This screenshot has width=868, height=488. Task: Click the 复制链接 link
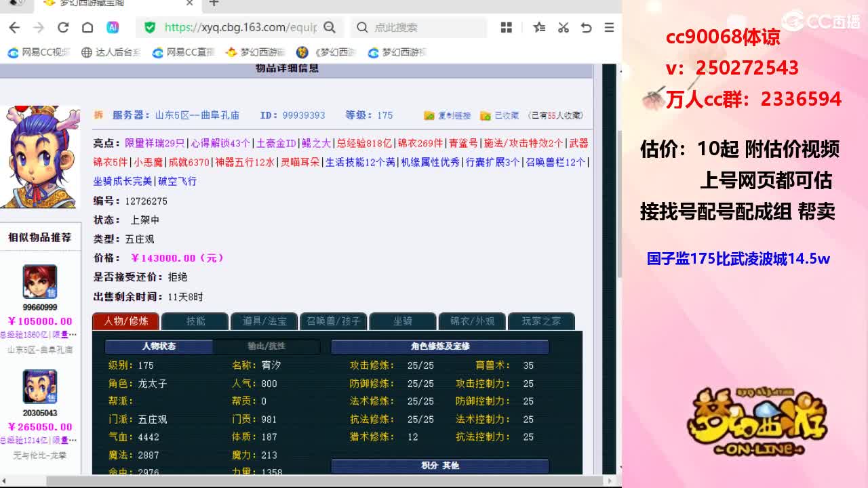click(448, 116)
